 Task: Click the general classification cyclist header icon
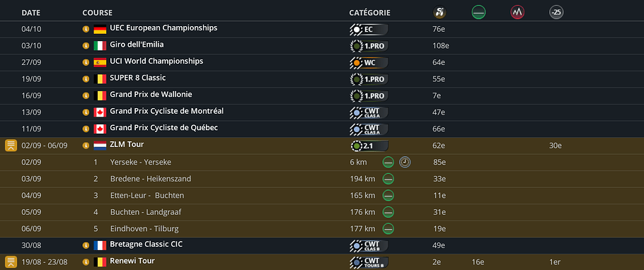point(439,12)
